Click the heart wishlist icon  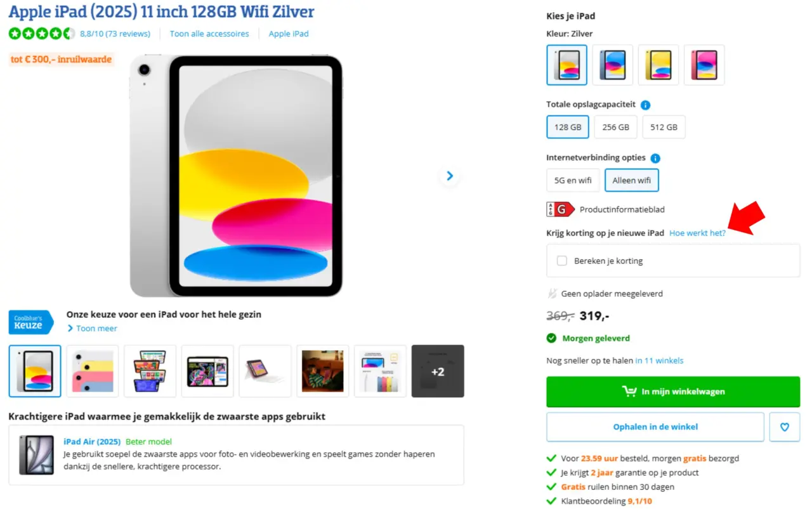[785, 427]
